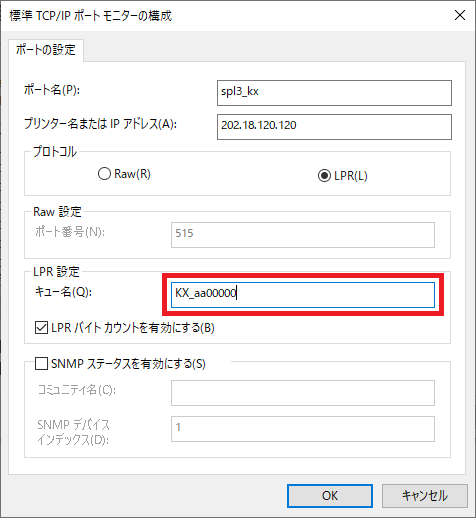Click the queue name field with KX_aa00000
The width and height of the screenshot is (476, 518).
pos(303,295)
